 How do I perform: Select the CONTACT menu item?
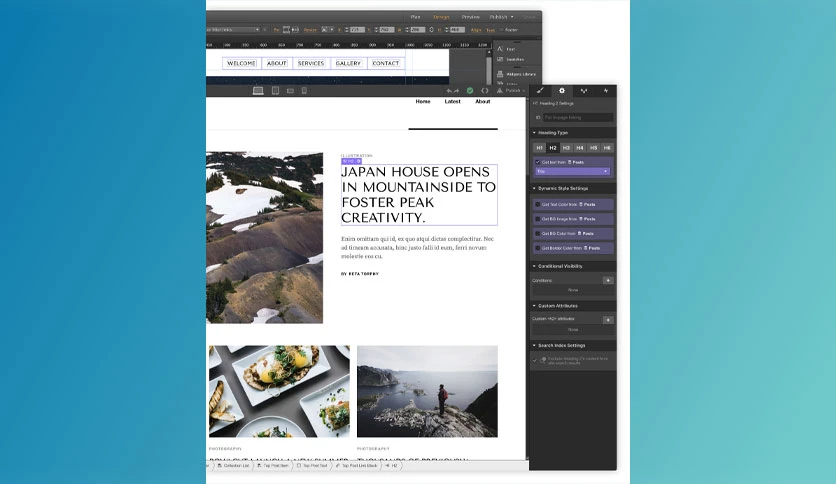(x=385, y=63)
